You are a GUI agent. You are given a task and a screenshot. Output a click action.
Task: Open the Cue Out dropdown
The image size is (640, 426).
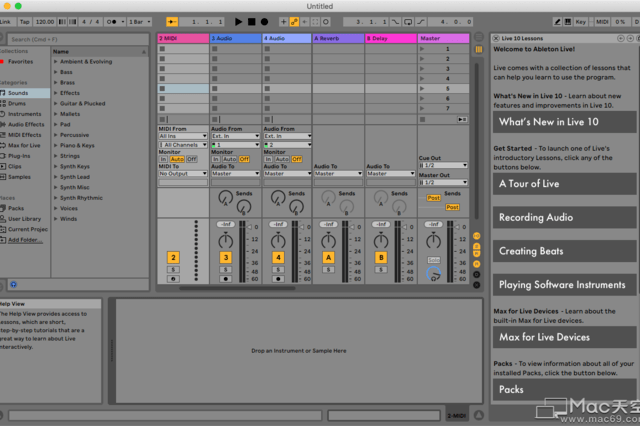click(443, 165)
